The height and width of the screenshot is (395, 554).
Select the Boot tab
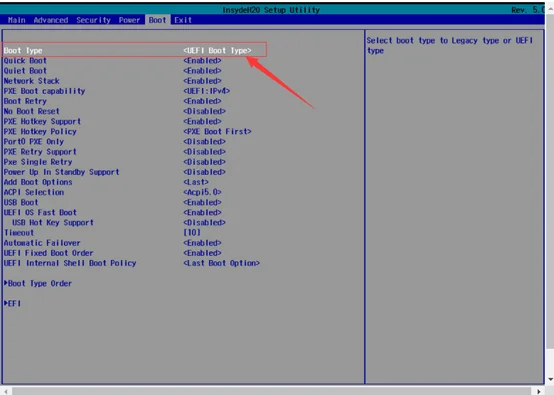(157, 20)
